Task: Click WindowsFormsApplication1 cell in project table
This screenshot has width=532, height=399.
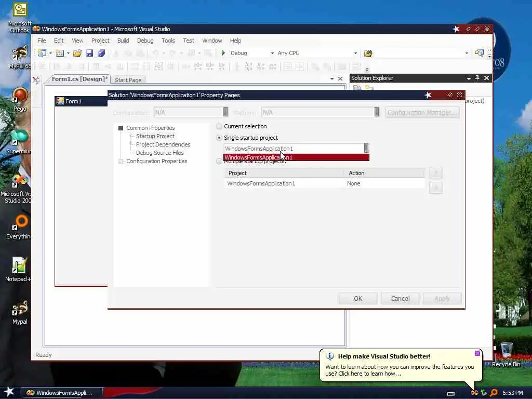Action: click(284, 183)
